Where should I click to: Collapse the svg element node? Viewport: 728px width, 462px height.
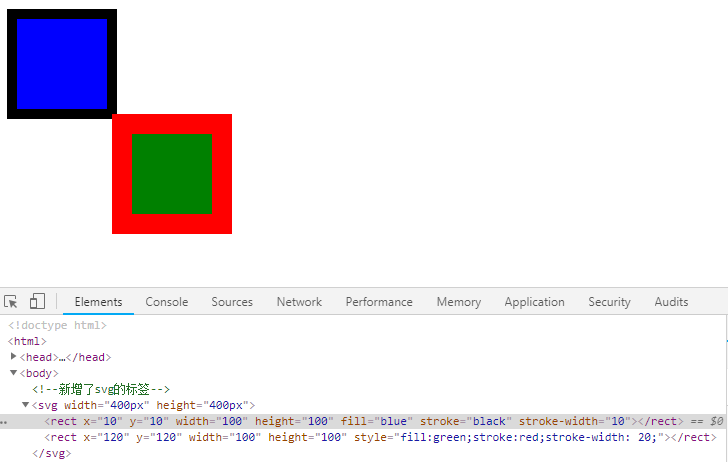26,404
